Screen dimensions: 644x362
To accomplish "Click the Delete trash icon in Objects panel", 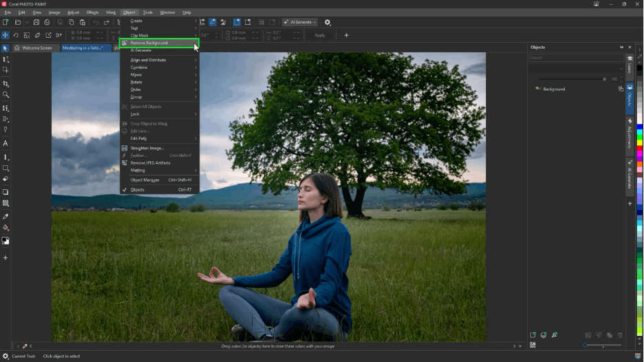I will tap(620, 335).
